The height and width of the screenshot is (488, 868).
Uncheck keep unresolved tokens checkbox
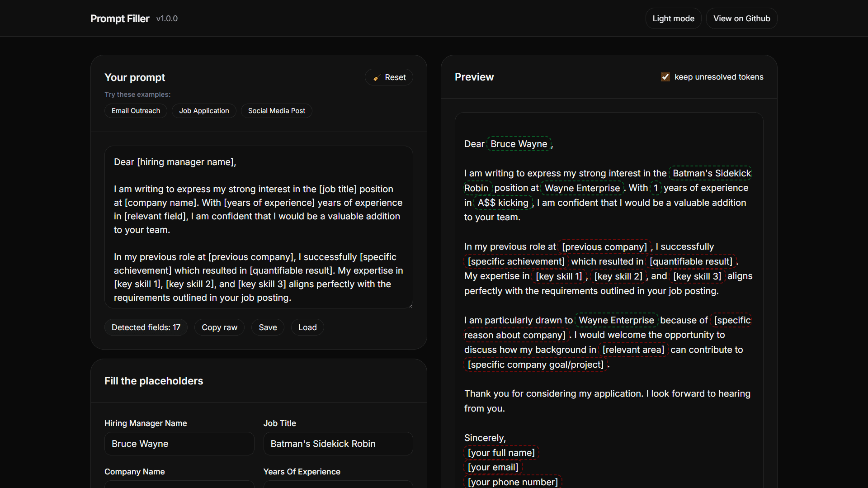665,77
